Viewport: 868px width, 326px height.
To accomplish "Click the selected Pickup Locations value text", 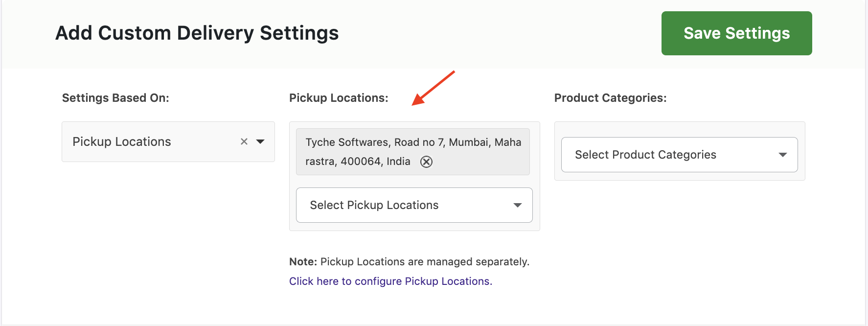I will 122,142.
